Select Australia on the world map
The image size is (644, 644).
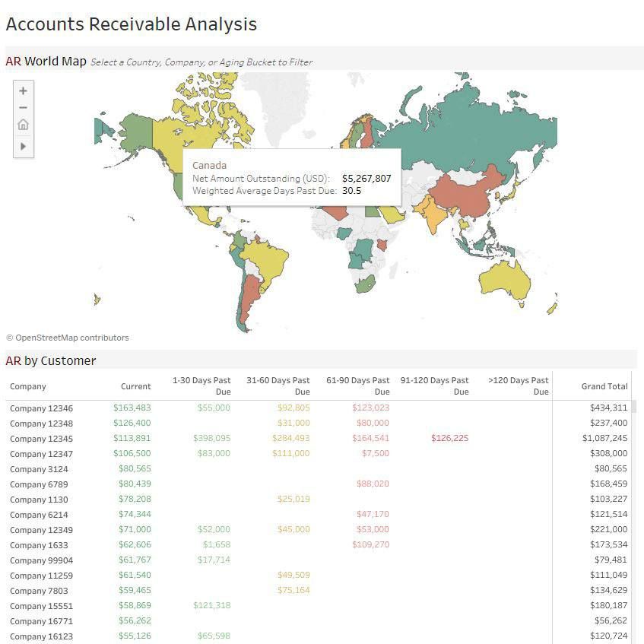coord(504,284)
